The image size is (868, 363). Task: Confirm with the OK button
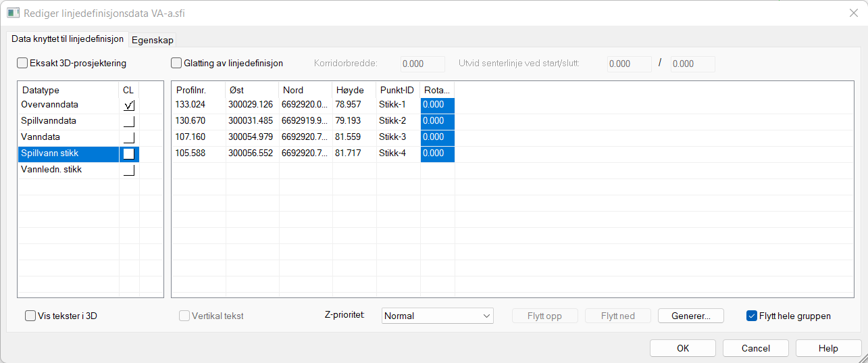tap(683, 348)
